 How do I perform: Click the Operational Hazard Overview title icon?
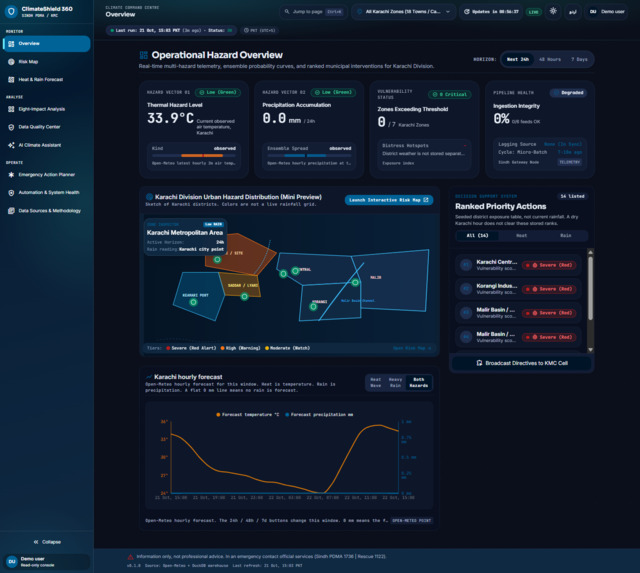click(144, 55)
